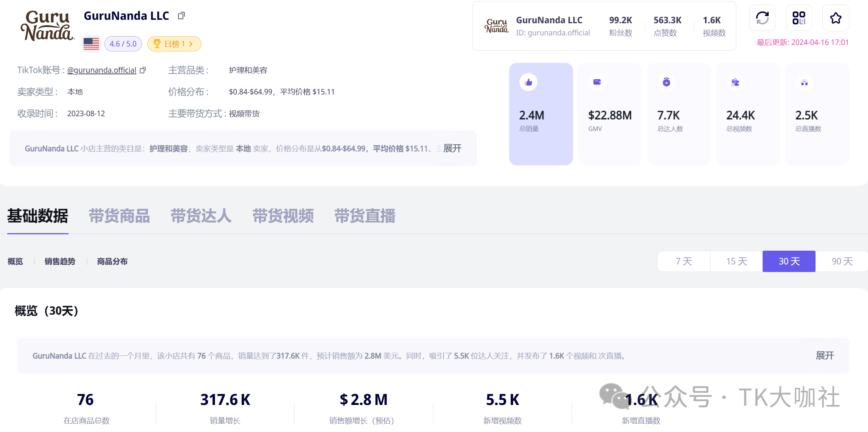Select the 7 天 time range
The width and height of the screenshot is (868, 432).
click(x=683, y=261)
